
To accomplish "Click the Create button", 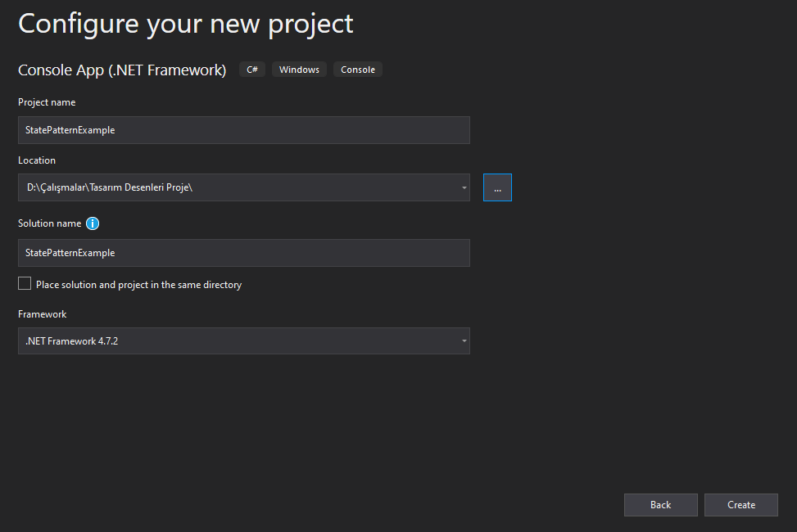I will [741, 504].
